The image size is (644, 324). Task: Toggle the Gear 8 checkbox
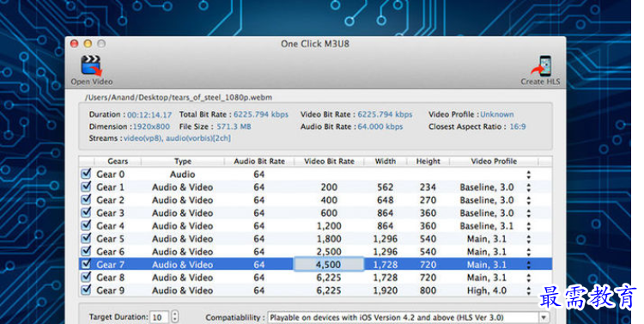pyautogui.click(x=86, y=277)
